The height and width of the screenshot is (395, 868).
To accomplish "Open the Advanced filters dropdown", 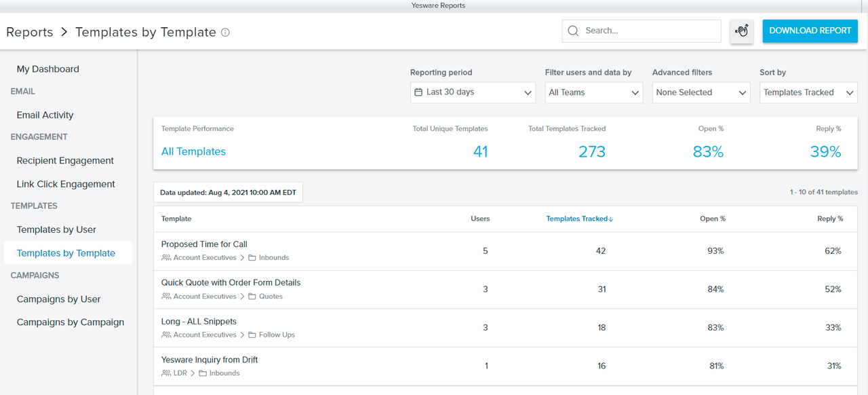I will pos(702,92).
